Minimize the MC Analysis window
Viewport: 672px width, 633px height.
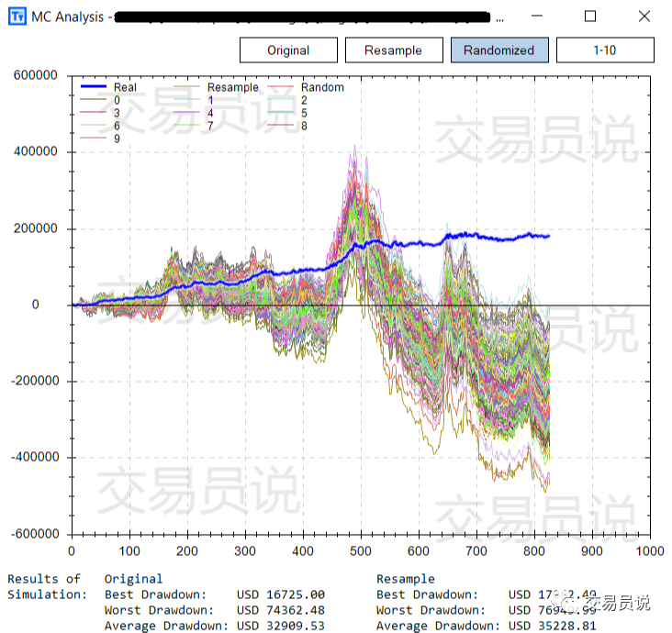[x=536, y=17]
